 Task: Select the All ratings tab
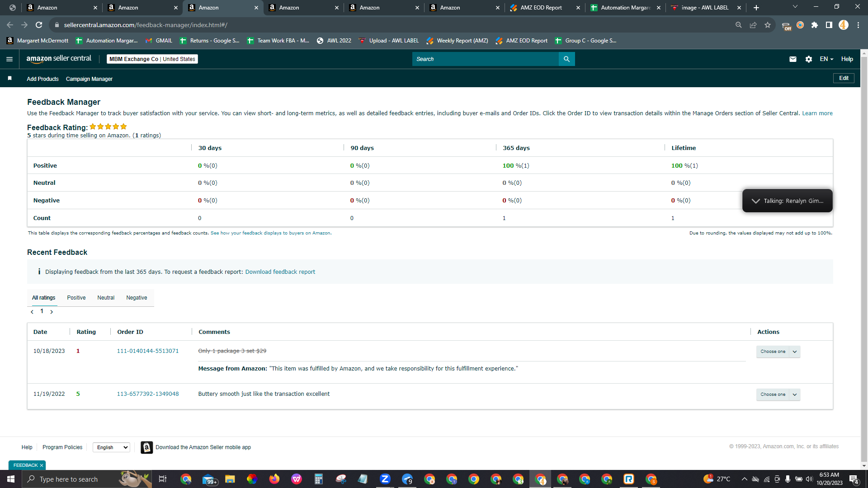(x=43, y=298)
